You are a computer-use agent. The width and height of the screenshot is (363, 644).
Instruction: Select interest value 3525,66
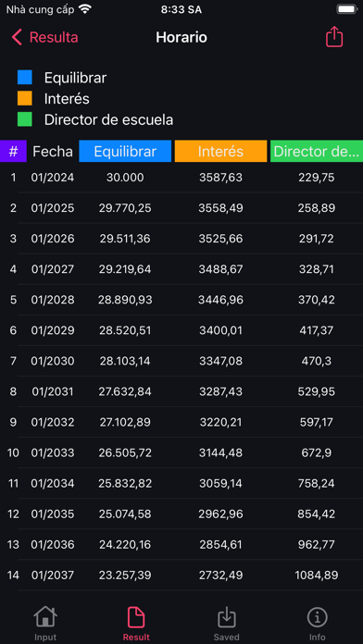(220, 239)
